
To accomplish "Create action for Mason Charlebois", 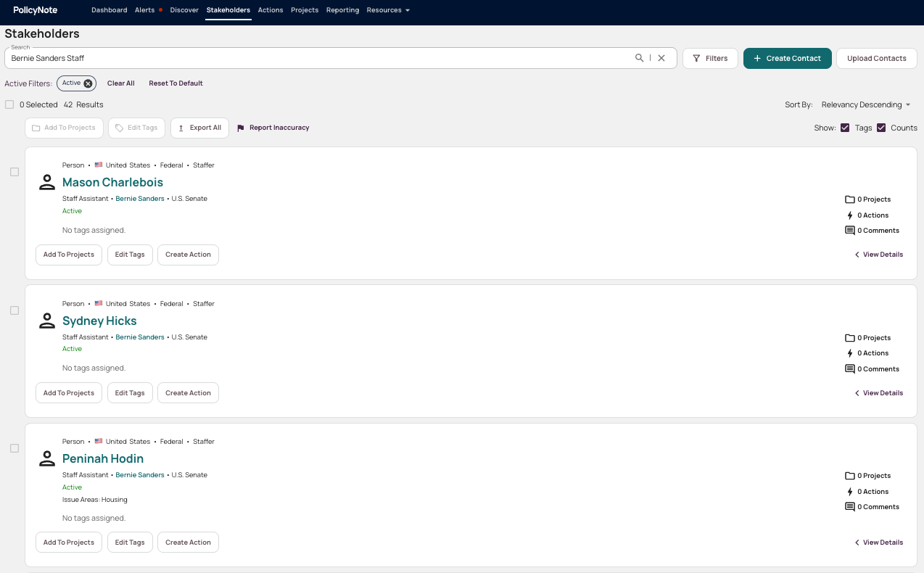I will (x=188, y=255).
